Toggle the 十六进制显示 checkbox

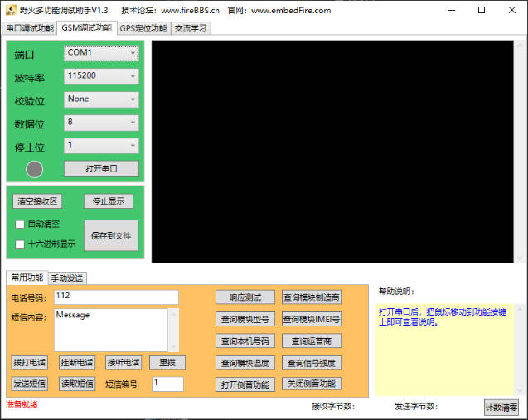tap(20, 244)
